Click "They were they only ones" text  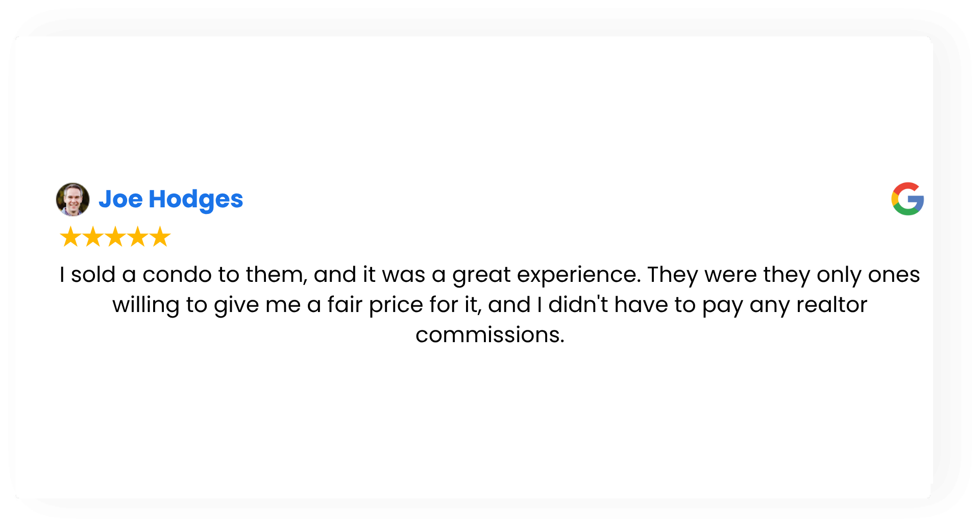coord(783,275)
